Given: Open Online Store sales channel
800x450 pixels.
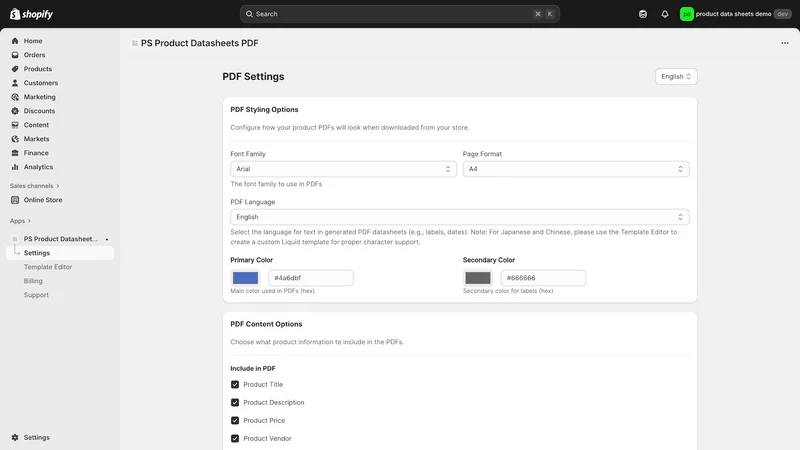Looking at the screenshot, I should [60, 200].
